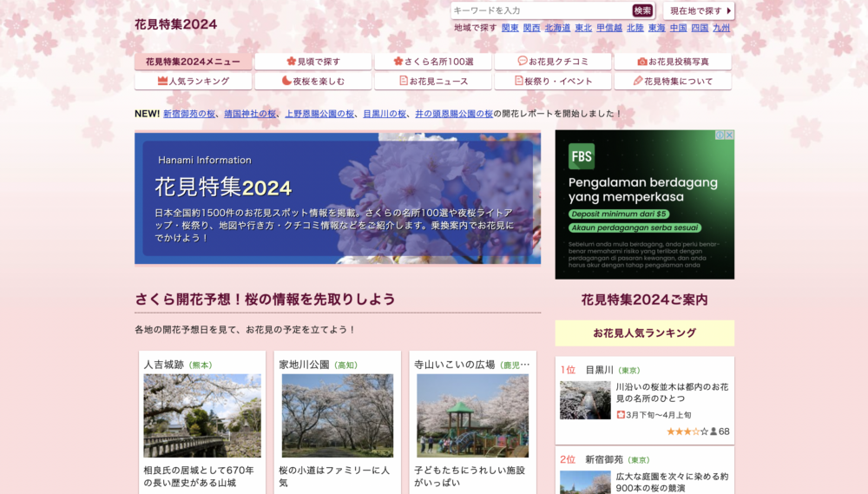868x494 pixels.
Task: Open the 甲信越 region link
Action: tap(609, 28)
